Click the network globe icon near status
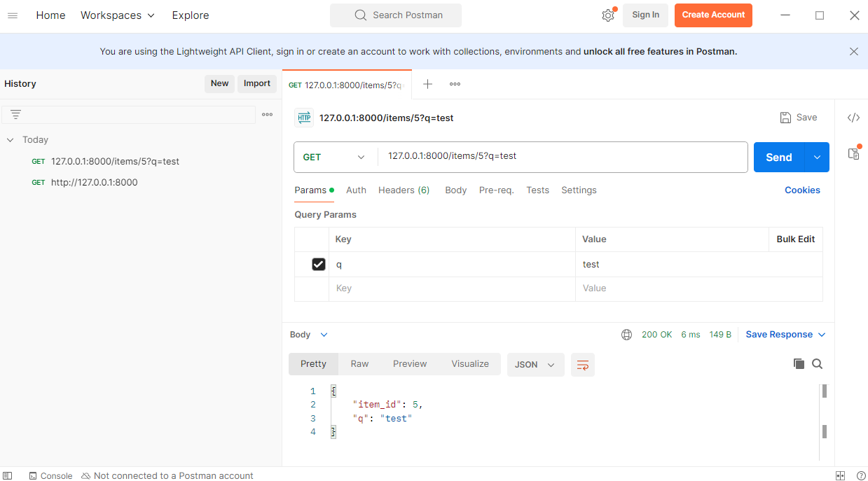Viewport: 868px width, 481px height. (x=626, y=335)
